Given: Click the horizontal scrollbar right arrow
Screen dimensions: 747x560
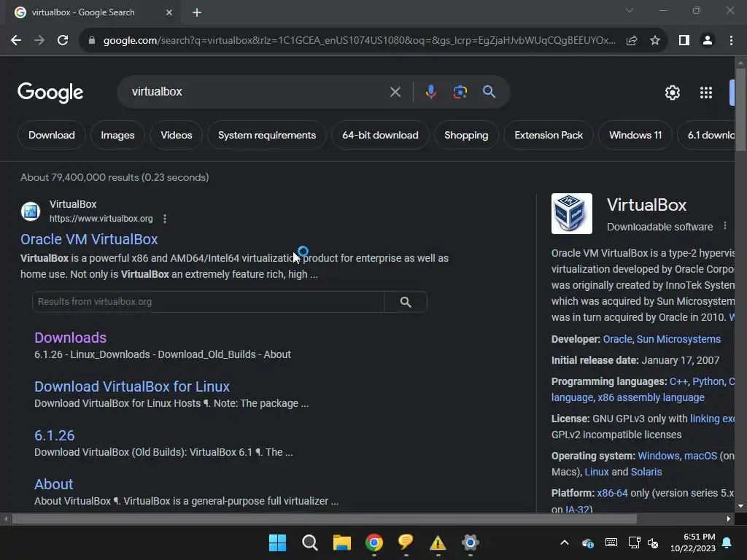Looking at the screenshot, I should point(729,519).
